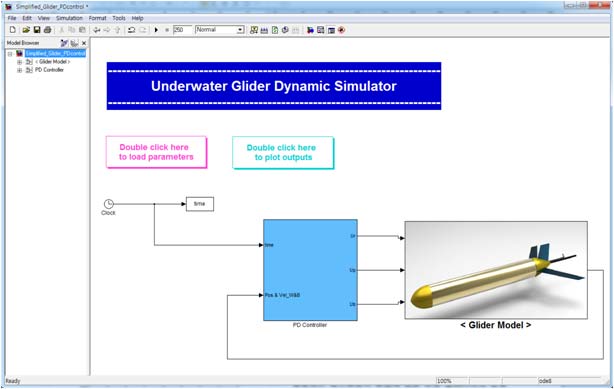Launch the Model Explorer toolbar icon
This screenshot has width=614, height=389.
(321, 30)
